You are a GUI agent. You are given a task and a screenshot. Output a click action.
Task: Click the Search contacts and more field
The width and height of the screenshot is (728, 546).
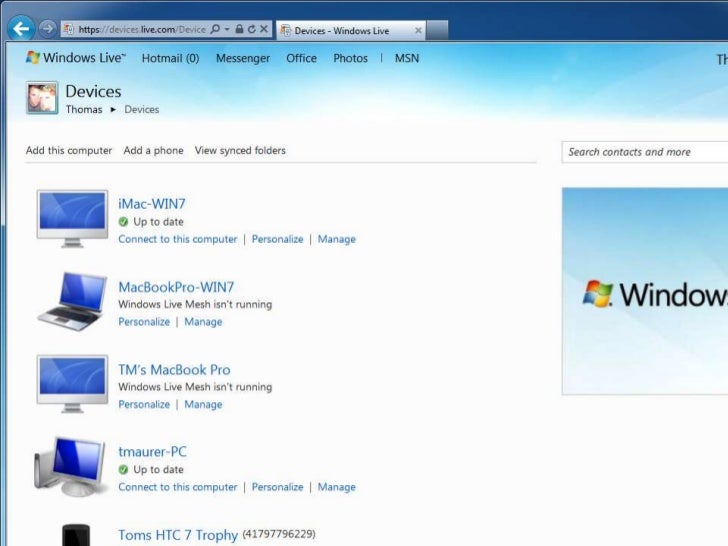coord(645,152)
